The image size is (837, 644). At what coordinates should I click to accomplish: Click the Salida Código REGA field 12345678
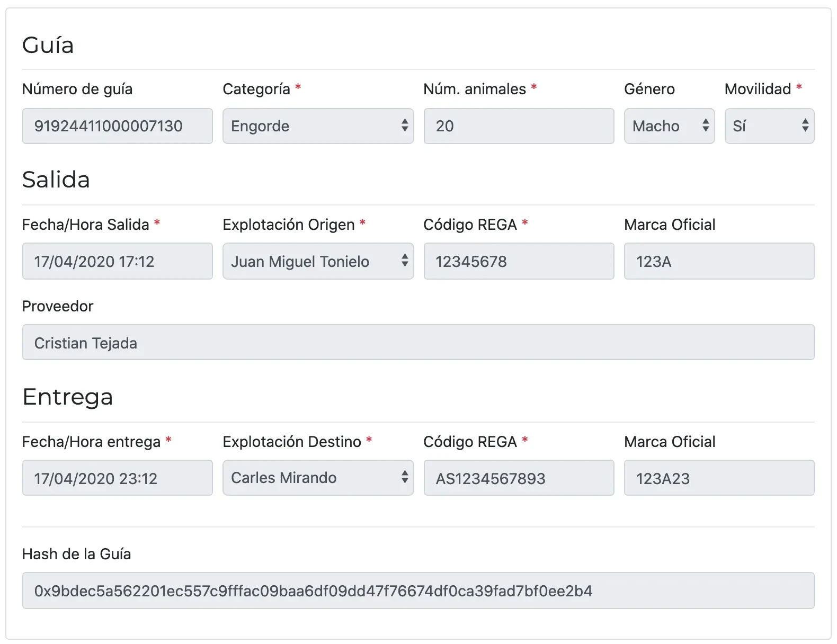click(x=519, y=261)
